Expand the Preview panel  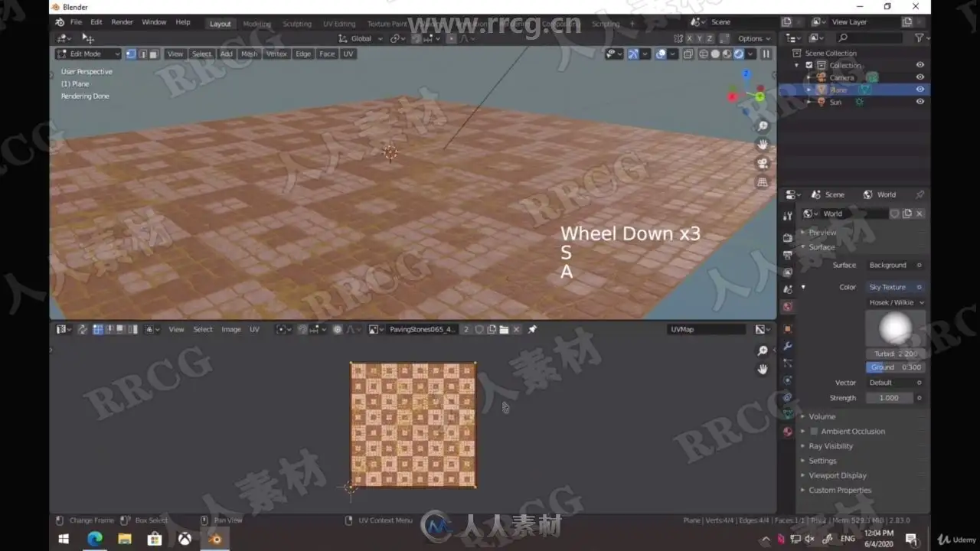pyautogui.click(x=822, y=233)
